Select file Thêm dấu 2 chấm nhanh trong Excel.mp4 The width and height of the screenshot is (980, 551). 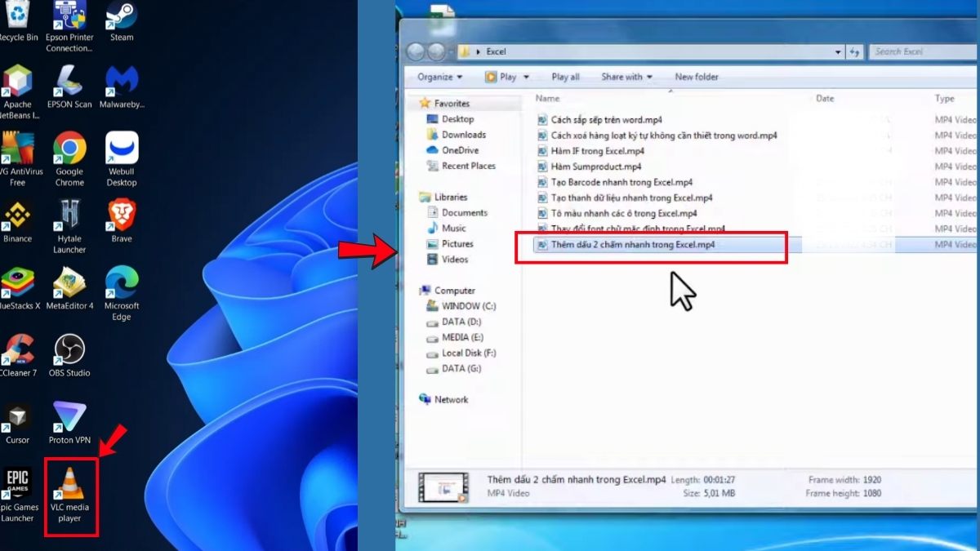coord(625,244)
